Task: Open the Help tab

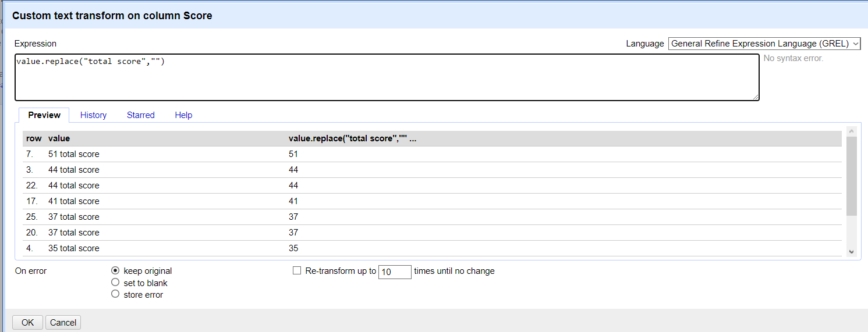Action: [183, 115]
